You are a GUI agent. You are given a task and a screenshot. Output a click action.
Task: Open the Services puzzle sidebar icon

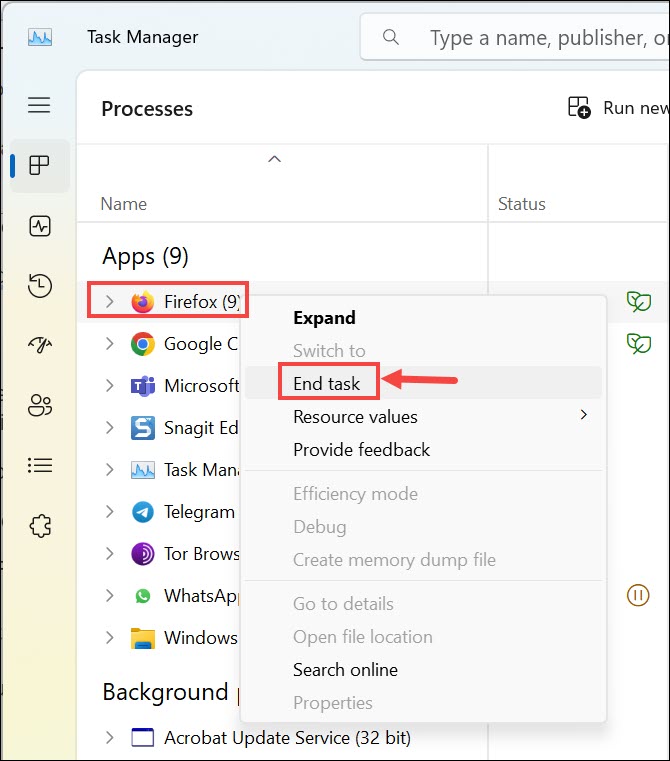(x=39, y=525)
